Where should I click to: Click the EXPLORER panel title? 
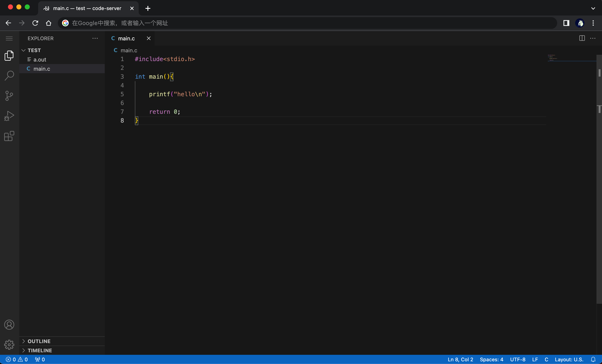pos(41,38)
